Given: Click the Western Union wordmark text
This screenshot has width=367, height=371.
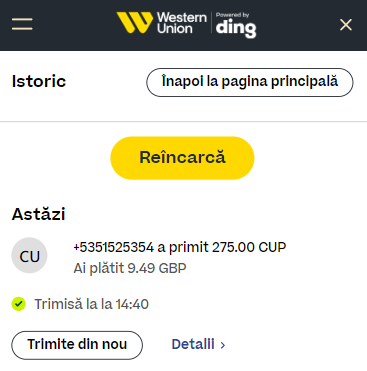Looking at the screenshot, I should tap(182, 23).
